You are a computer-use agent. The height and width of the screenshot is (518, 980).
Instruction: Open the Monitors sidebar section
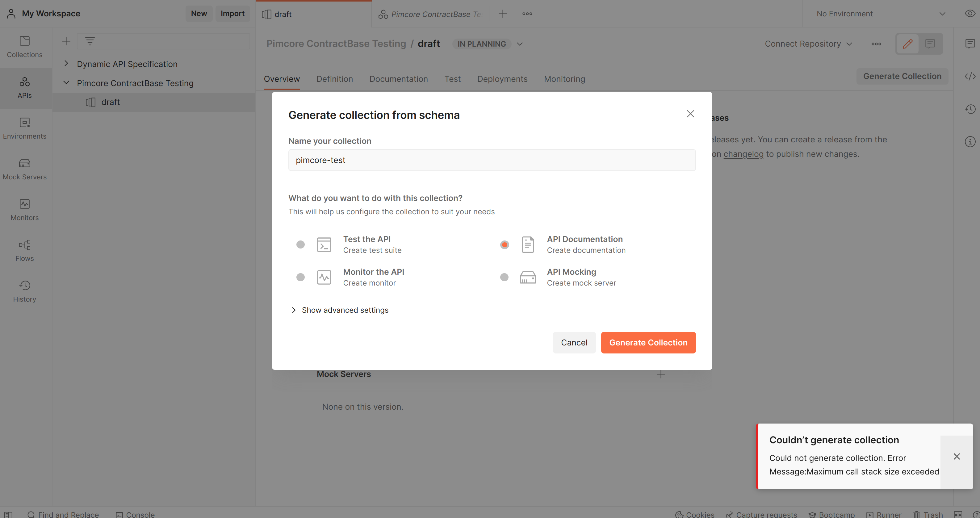25,210
